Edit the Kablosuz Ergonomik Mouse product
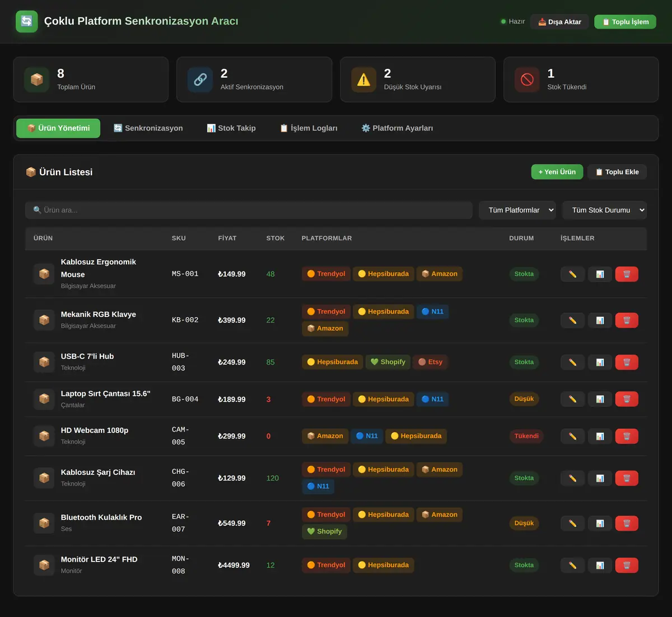This screenshot has height=617, width=672. point(572,274)
